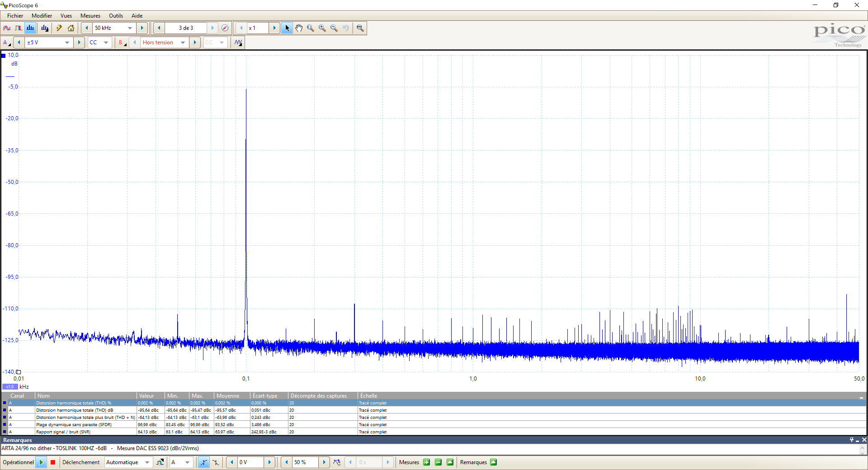
Task: Decrease pre-trigger 50 % arrow
Action: (287, 462)
